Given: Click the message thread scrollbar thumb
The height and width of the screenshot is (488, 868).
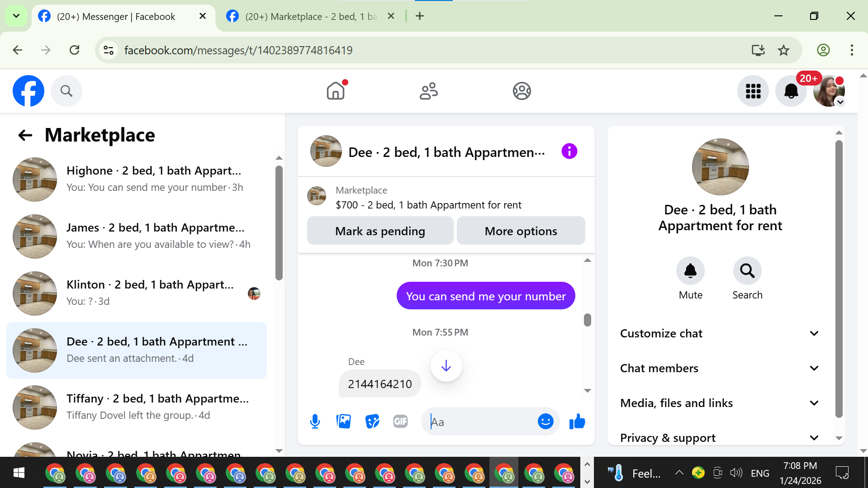Looking at the screenshot, I should pos(587,320).
